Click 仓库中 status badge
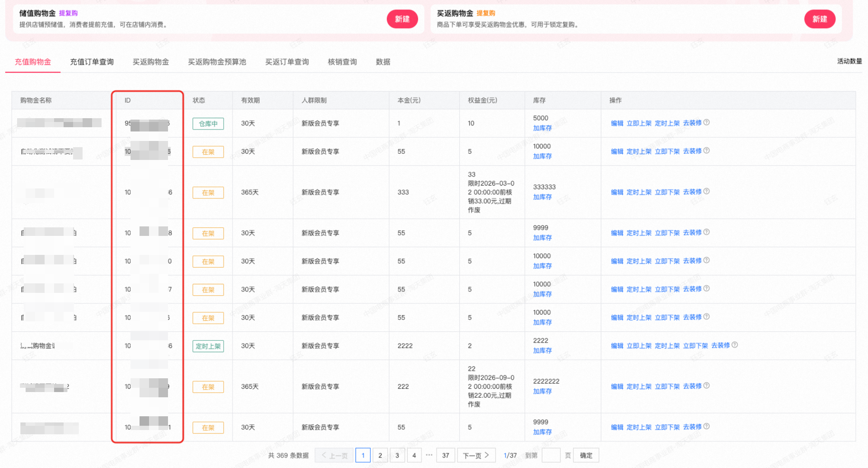Viewport: 868px width, 468px height. 208,124
